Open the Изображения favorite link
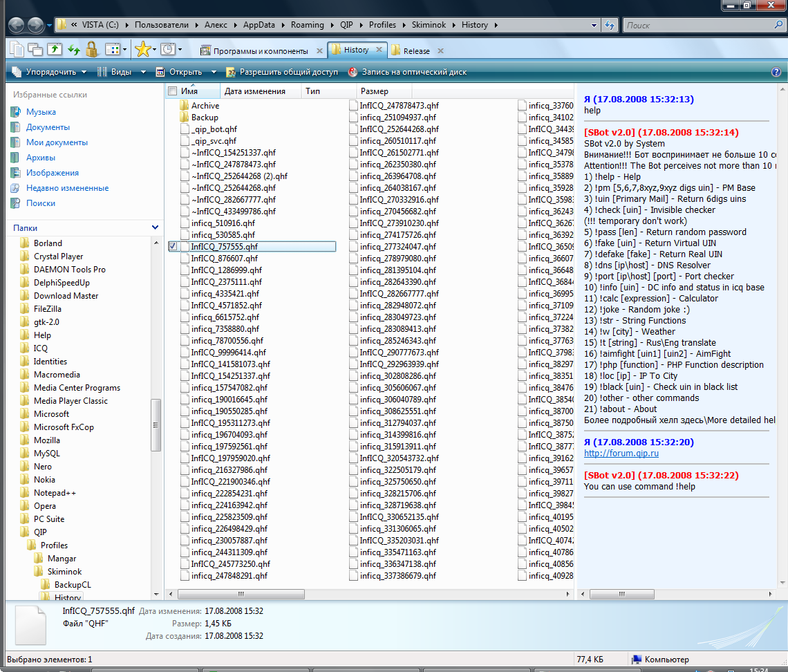The height and width of the screenshot is (672, 788). point(53,173)
